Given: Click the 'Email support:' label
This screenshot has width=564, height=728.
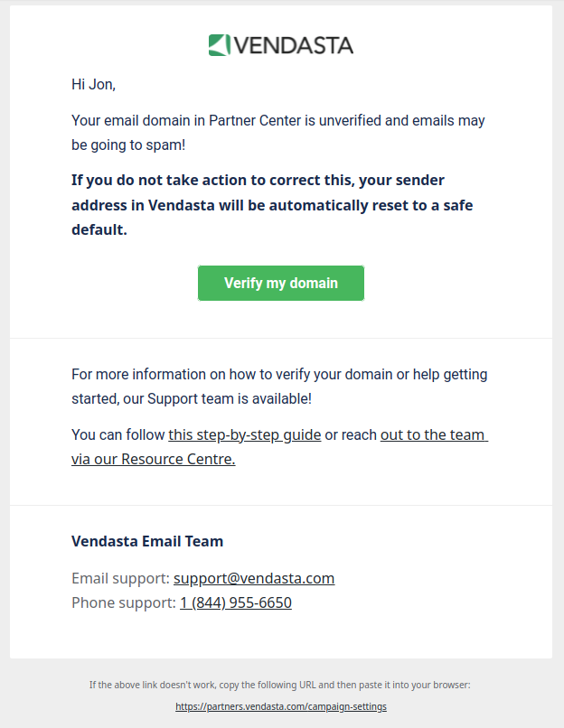Looking at the screenshot, I should (x=120, y=578).
